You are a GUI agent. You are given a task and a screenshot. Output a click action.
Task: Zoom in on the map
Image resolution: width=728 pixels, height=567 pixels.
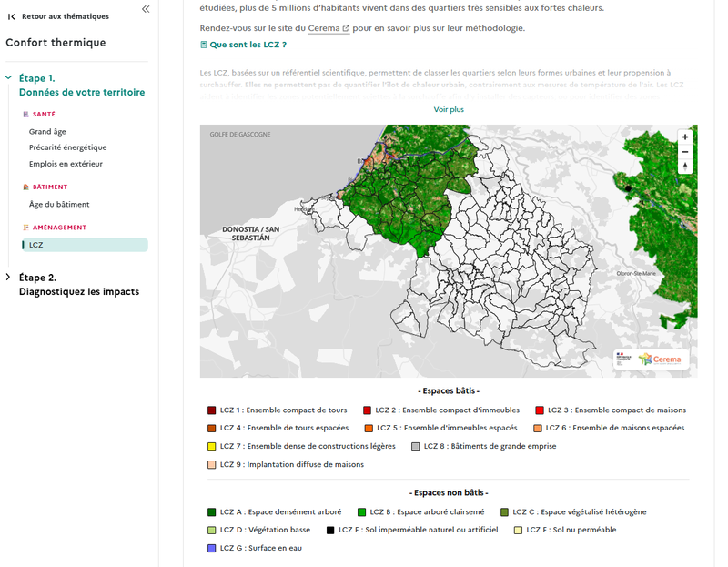[685, 137]
